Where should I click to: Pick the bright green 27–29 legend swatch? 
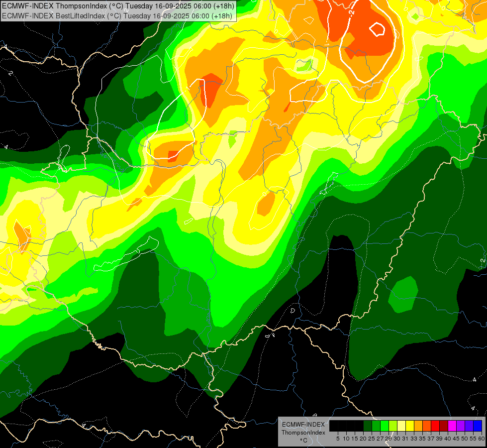coord(385,426)
